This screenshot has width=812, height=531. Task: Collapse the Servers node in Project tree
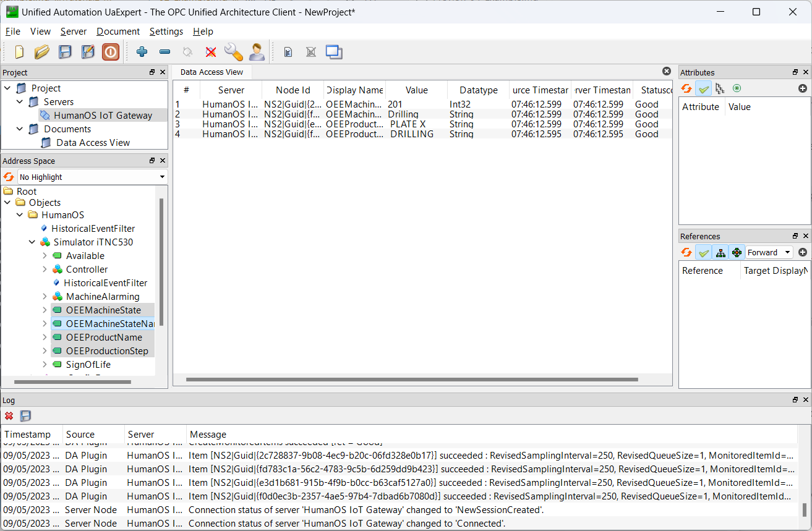pos(20,102)
